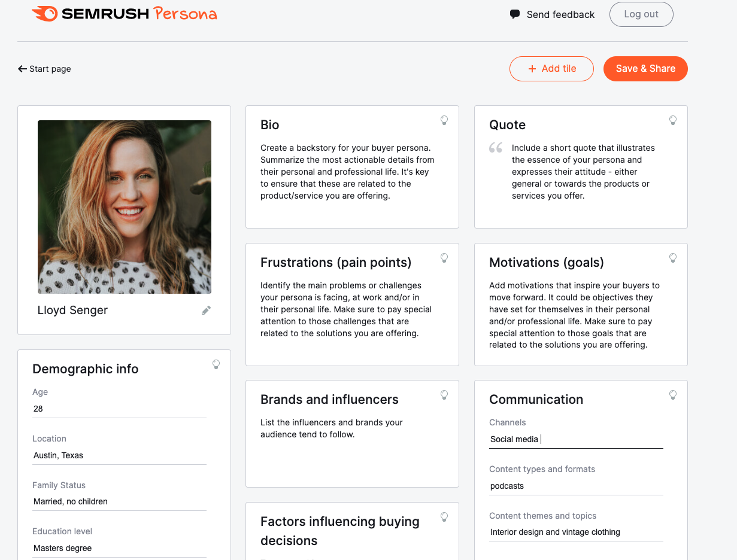Open the Motivations tile tip lightbulb
This screenshot has height=560, width=737.
[673, 258]
